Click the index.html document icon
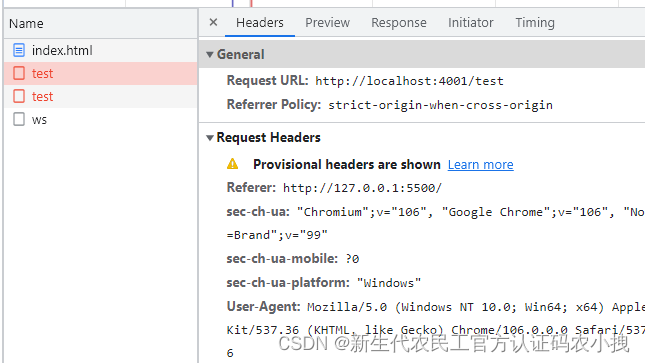The width and height of the screenshot is (645, 363). click(x=19, y=50)
